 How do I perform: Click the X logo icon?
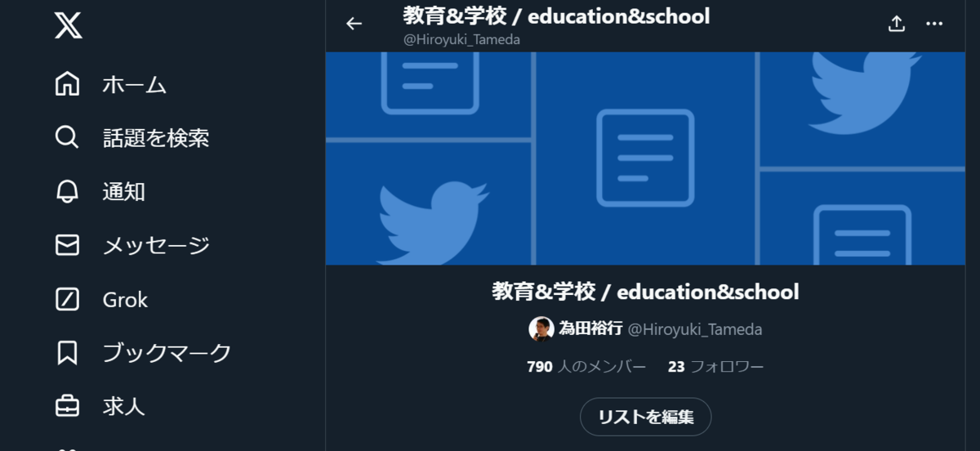click(x=68, y=25)
